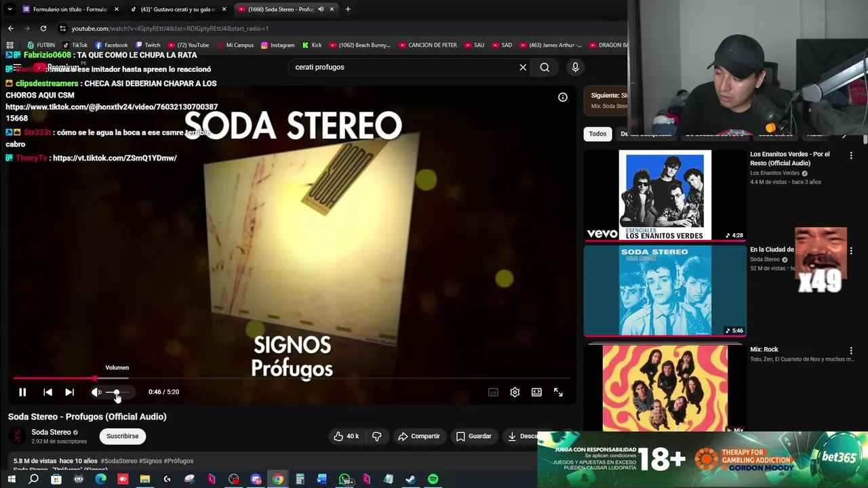Go to previous video in playlist

click(x=47, y=392)
